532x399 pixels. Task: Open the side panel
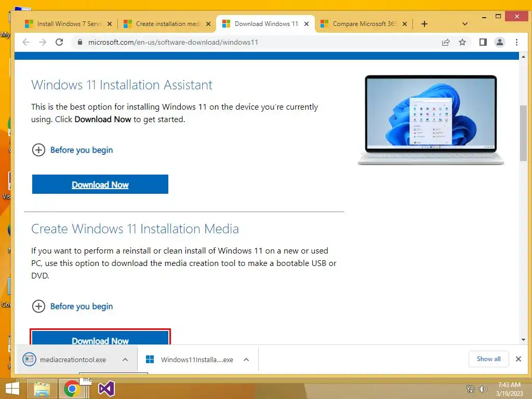point(483,42)
